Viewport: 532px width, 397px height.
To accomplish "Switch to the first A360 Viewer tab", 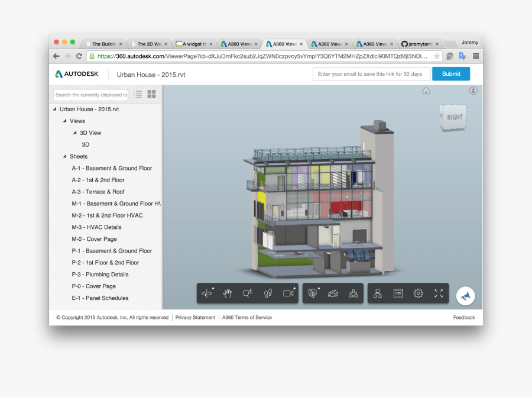I will pyautogui.click(x=239, y=44).
